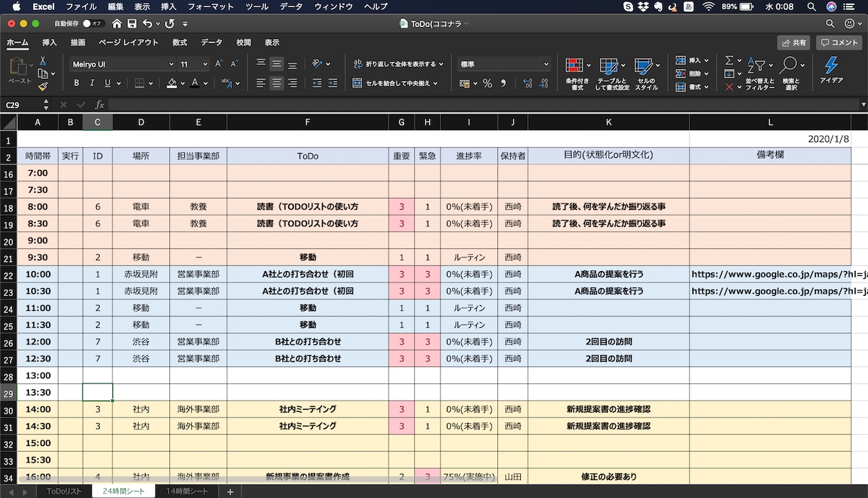Activate the Format Painter brush
The height and width of the screenshot is (498, 868).
[43, 87]
